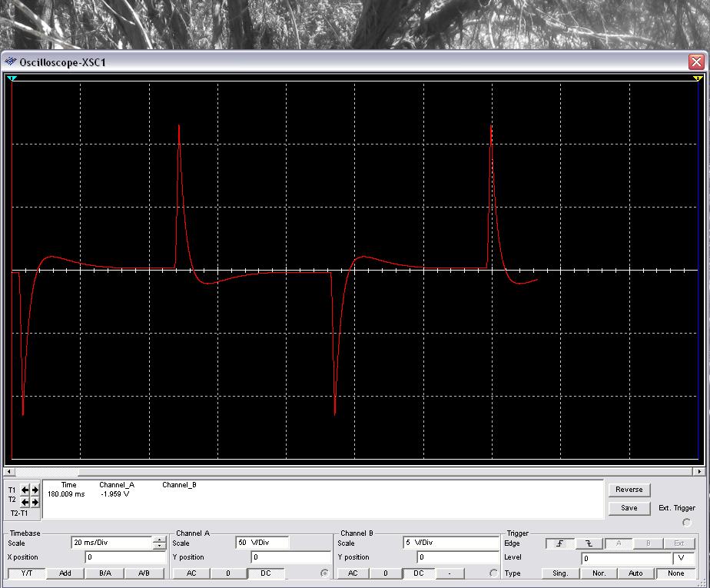The width and height of the screenshot is (710, 588).
Task: Select the Channel B radio button
Action: point(493,573)
